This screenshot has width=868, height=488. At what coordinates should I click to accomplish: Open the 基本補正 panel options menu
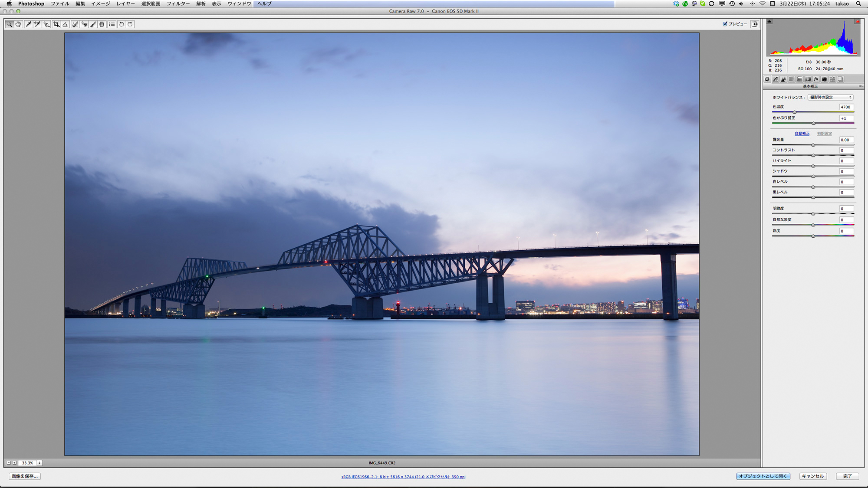click(861, 86)
